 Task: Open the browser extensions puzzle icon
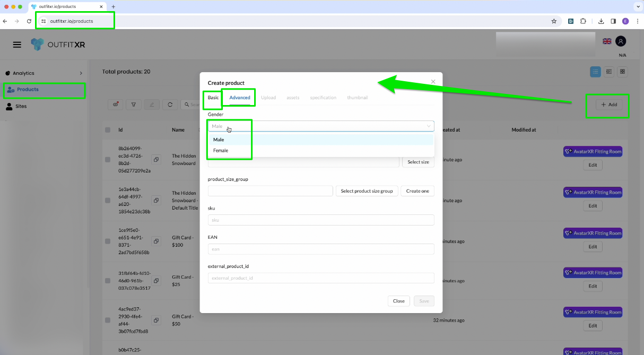pos(584,21)
